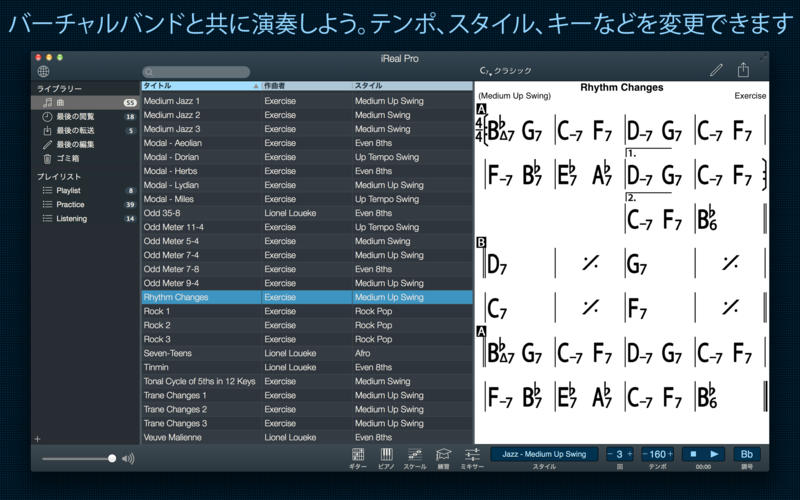Image resolution: width=800 pixels, height=500 pixels.
Task: Select the song Trane Changes 2
Action: (x=307, y=409)
